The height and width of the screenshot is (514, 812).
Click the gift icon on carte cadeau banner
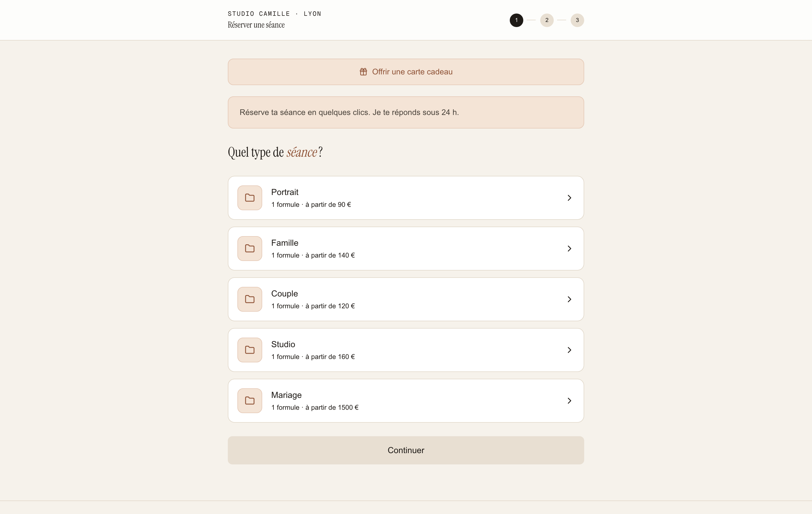pos(363,72)
